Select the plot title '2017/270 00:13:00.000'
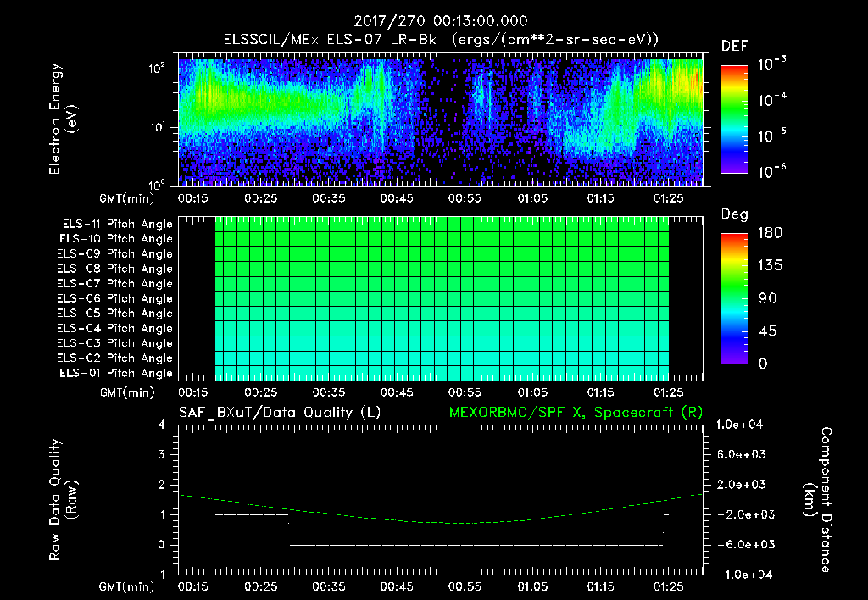The image size is (868, 600). point(440,21)
